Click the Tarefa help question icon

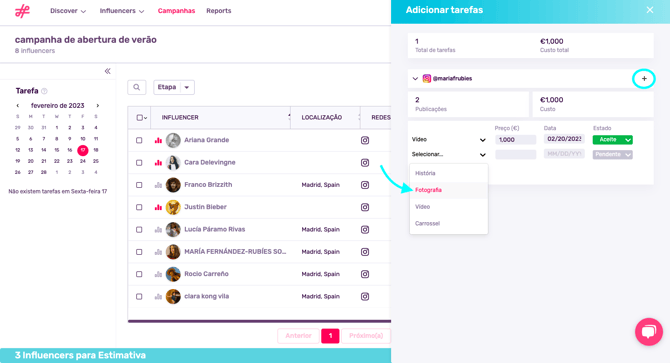coord(44,91)
